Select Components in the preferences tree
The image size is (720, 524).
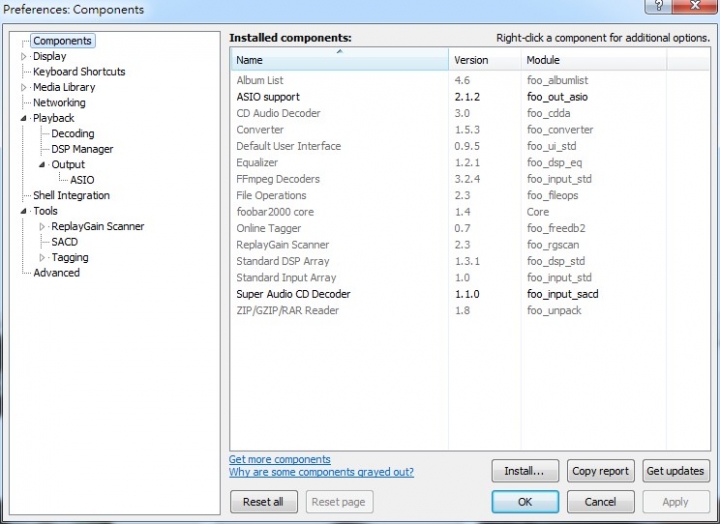click(x=62, y=41)
